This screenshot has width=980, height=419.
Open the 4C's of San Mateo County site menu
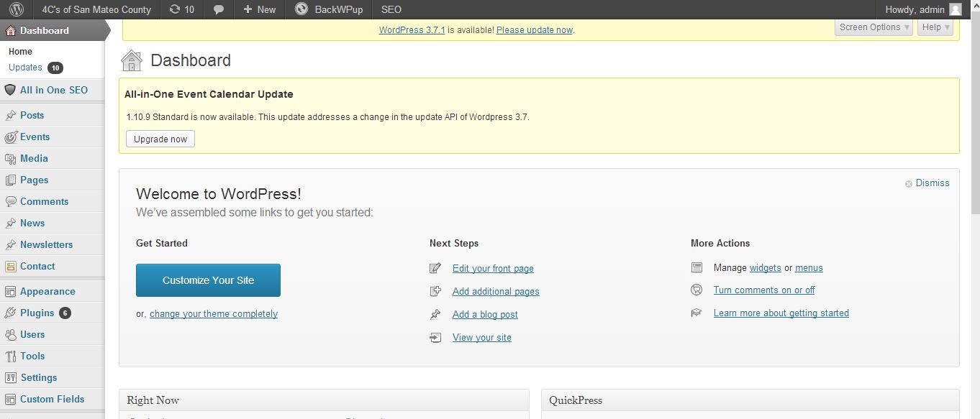(x=97, y=9)
